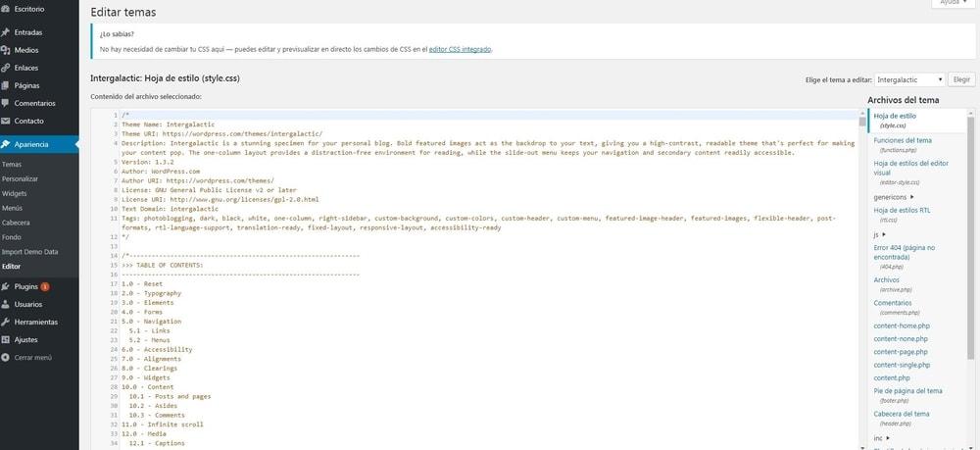The width and height of the screenshot is (980, 450).
Task: Expand the js folder
Action: point(879,234)
